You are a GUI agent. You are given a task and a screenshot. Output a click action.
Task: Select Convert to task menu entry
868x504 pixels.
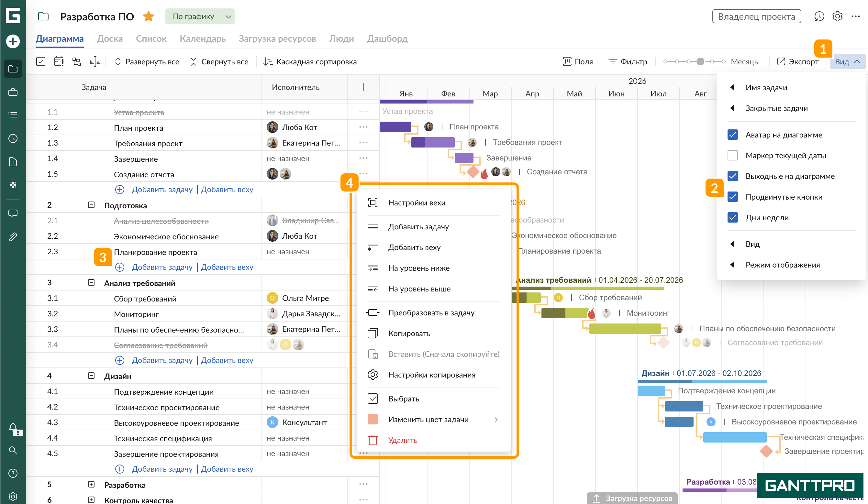coord(431,312)
